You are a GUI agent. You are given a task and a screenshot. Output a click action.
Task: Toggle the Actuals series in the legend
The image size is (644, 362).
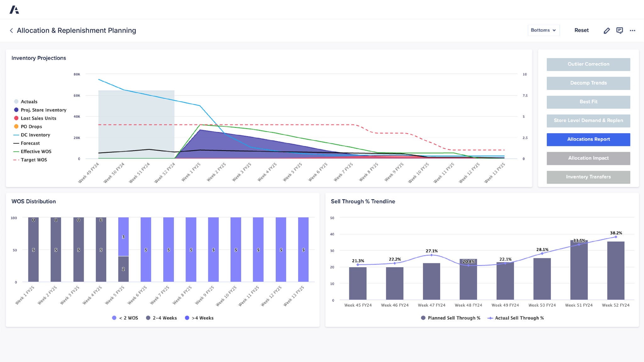[x=16, y=101]
